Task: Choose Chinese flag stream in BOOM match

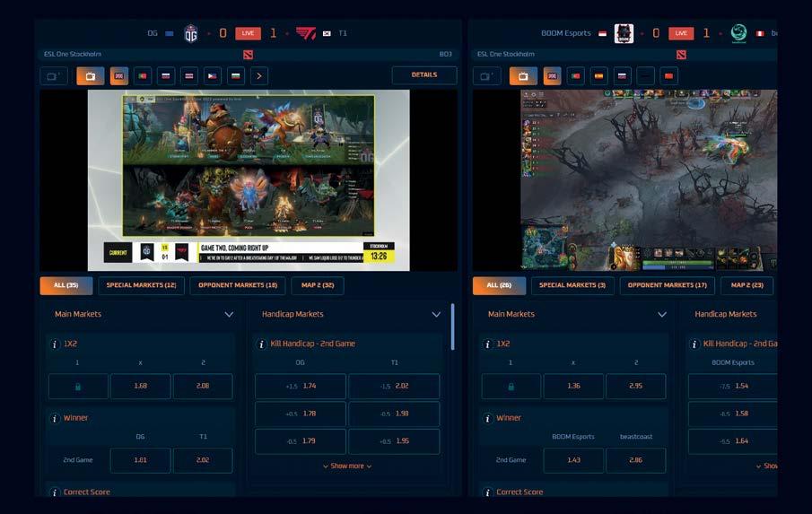Action: (668, 76)
